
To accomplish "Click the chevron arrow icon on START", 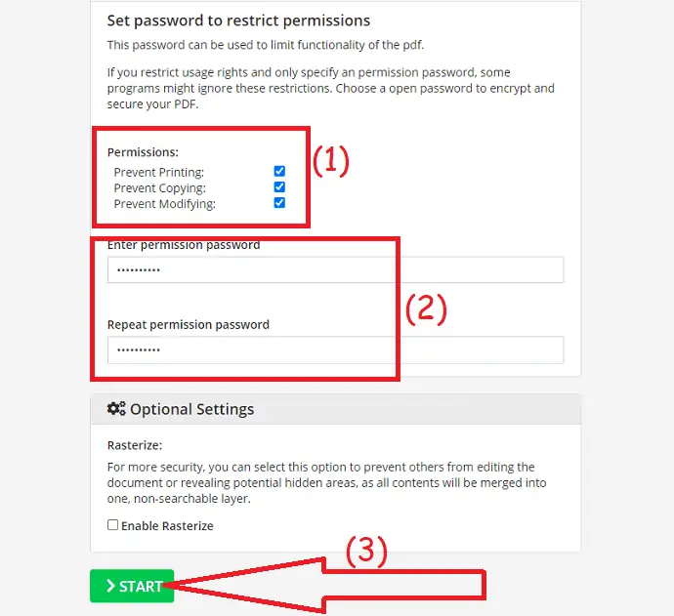I will tap(110, 586).
